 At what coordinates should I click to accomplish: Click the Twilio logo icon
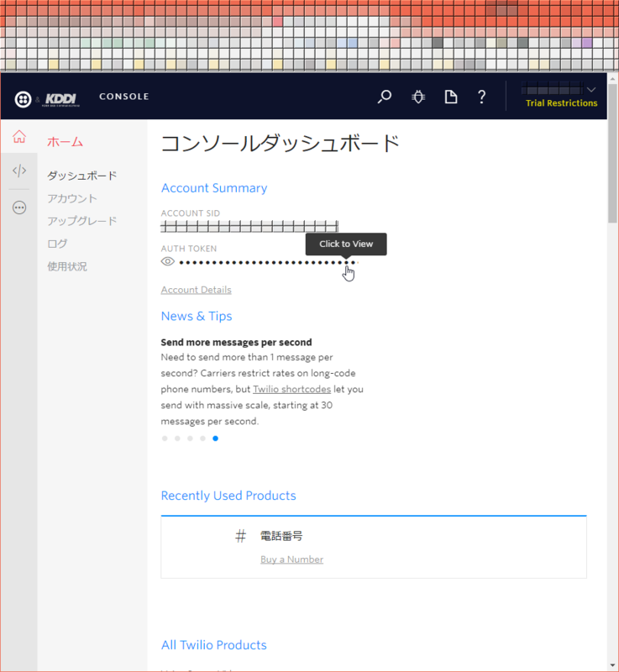[x=23, y=99]
